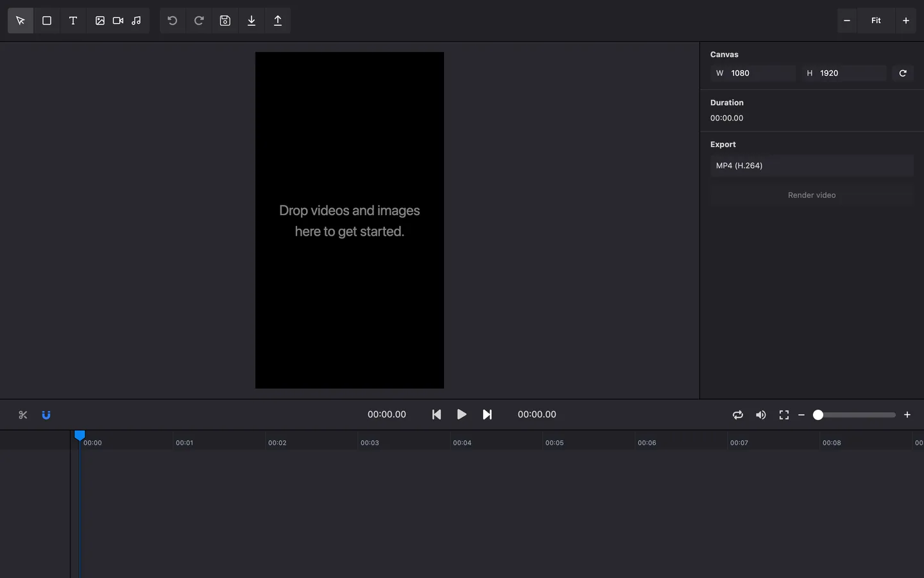The image size is (924, 578).
Task: Redo the last action
Action: pyautogui.click(x=199, y=21)
